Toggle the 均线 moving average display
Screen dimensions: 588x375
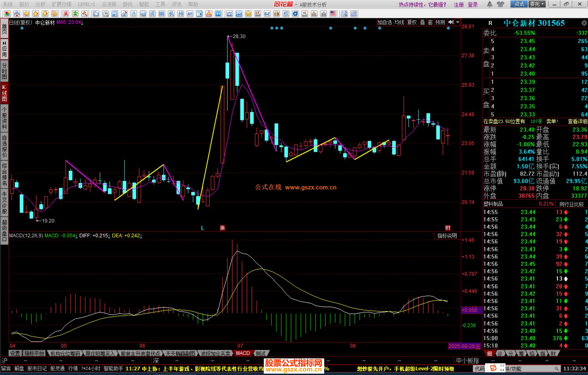399,22
